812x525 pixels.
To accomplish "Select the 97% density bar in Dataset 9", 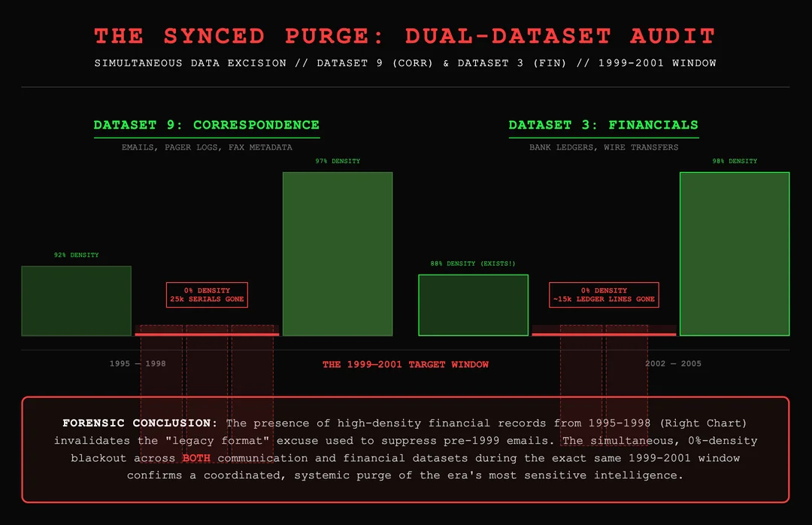I will [337, 253].
